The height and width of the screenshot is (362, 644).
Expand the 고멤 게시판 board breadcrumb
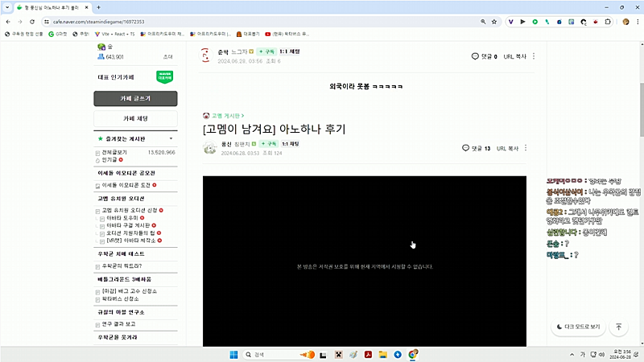(224, 115)
